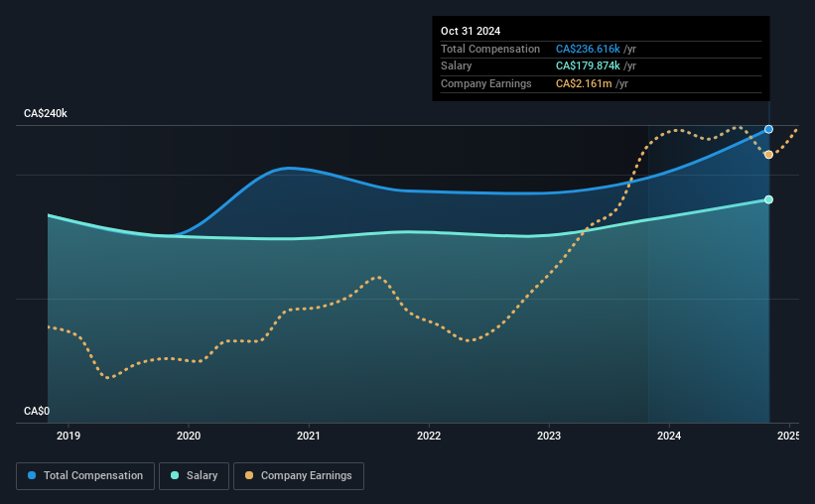The height and width of the screenshot is (504, 815).
Task: Click the blue Total Compensation endpoint marker
Action: 768,129
